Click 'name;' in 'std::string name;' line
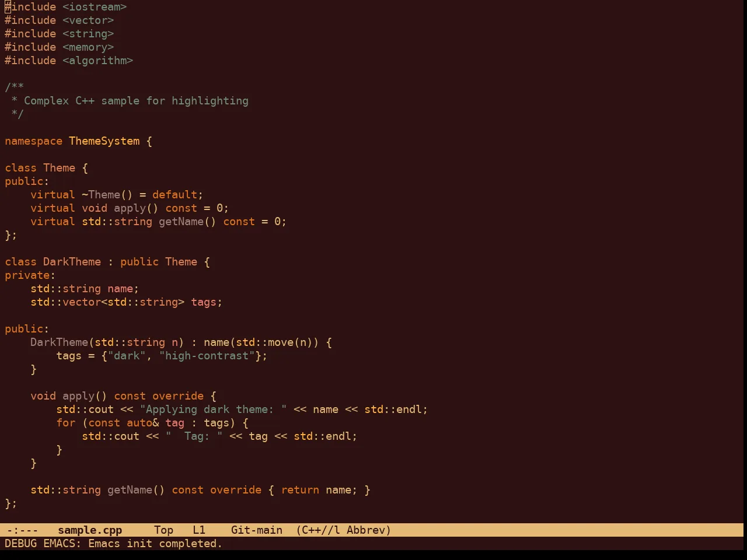The image size is (747, 560). [124, 289]
